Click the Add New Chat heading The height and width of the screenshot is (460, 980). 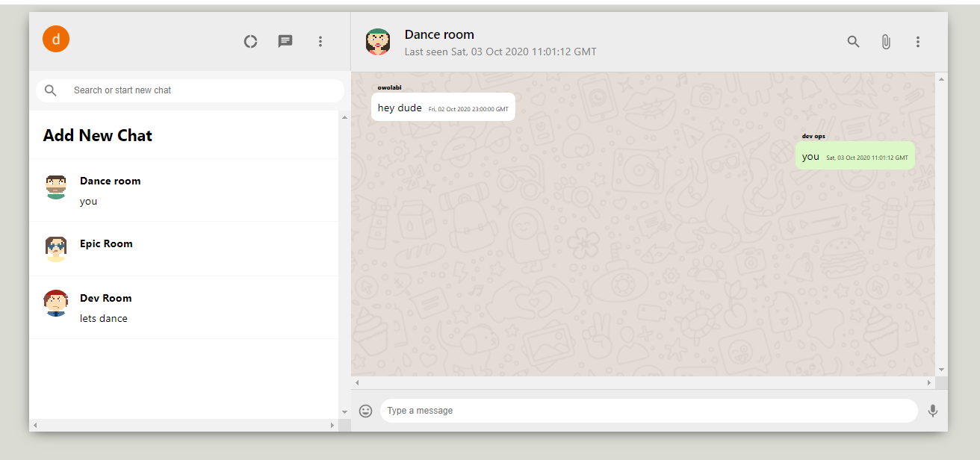(x=98, y=135)
